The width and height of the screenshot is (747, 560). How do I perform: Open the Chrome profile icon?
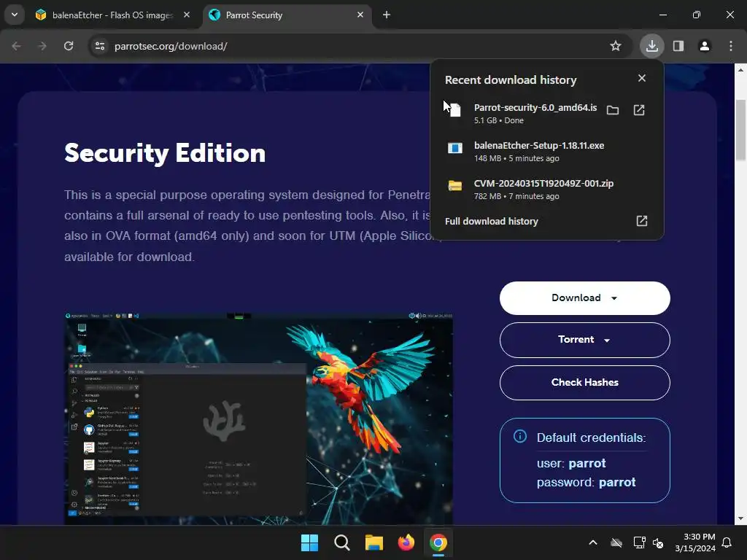click(704, 46)
